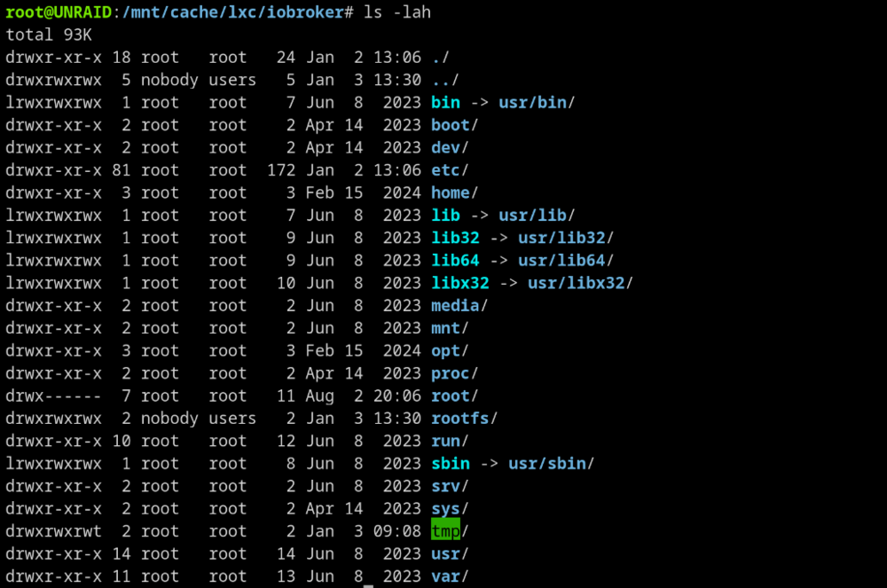
Task: Select the home directory entry
Action: pyautogui.click(x=451, y=192)
